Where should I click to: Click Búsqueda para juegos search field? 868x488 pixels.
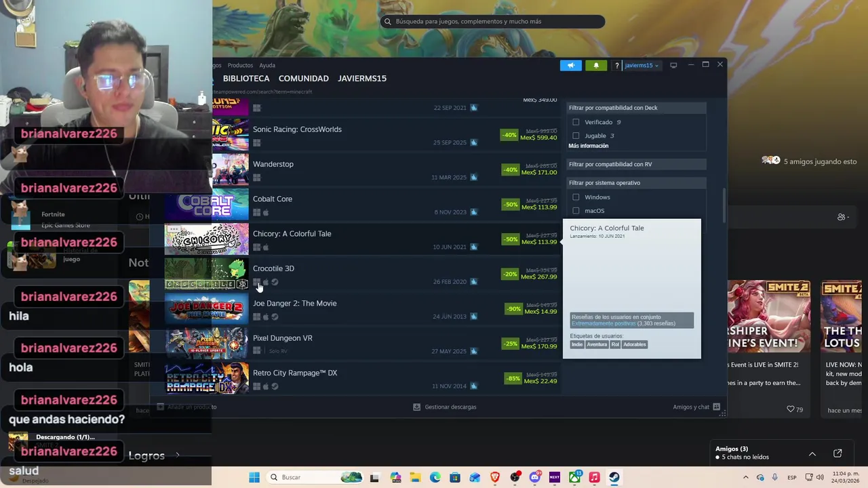click(492, 22)
